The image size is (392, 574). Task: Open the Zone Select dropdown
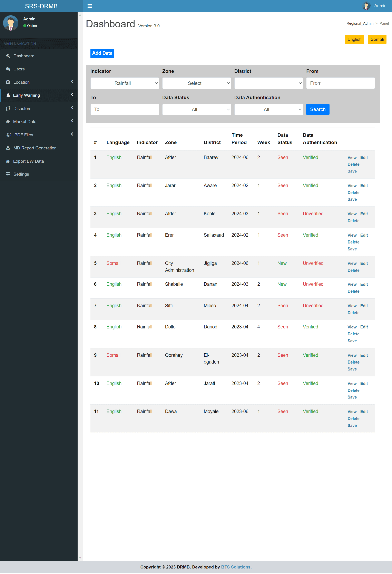pyautogui.click(x=196, y=83)
